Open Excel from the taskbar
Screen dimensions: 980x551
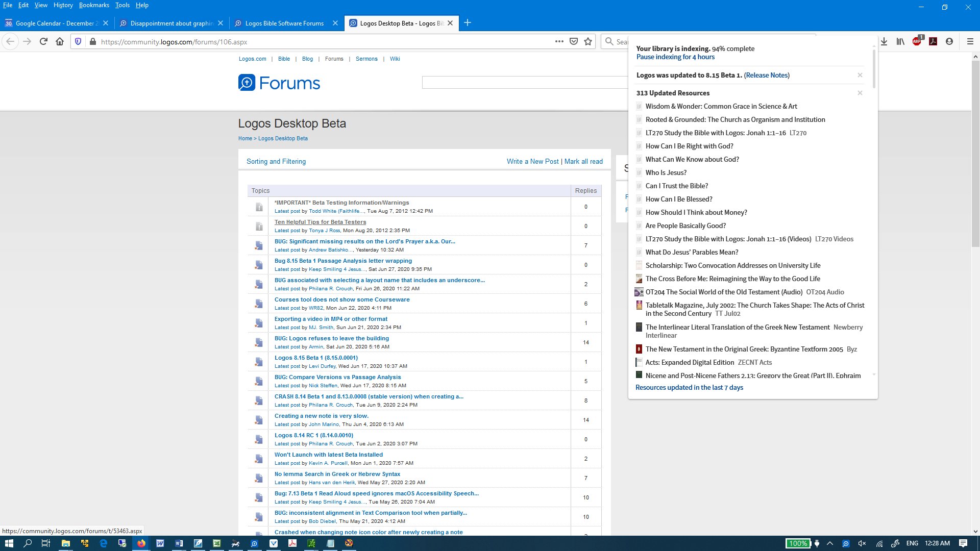coord(217,543)
